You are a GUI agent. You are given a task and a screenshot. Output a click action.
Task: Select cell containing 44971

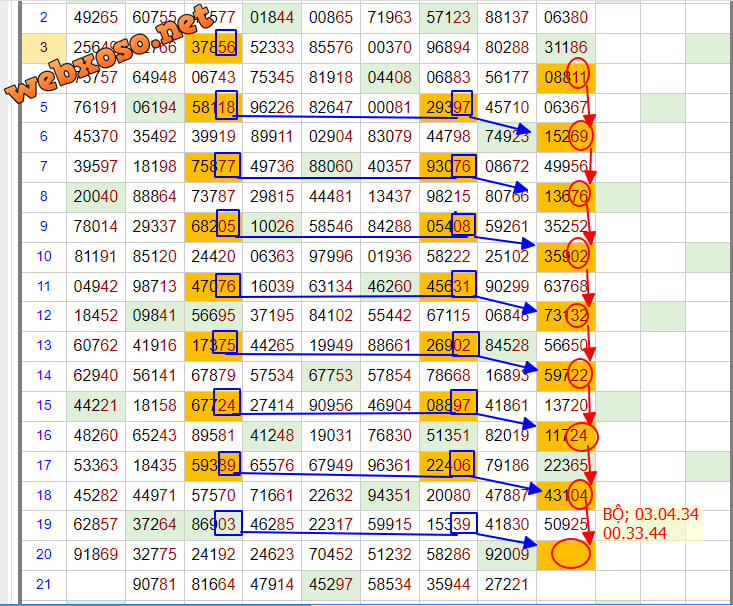click(155, 495)
